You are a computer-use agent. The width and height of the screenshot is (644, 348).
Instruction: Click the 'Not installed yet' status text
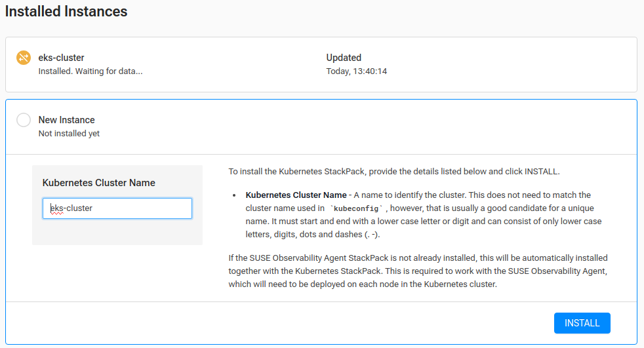(69, 134)
